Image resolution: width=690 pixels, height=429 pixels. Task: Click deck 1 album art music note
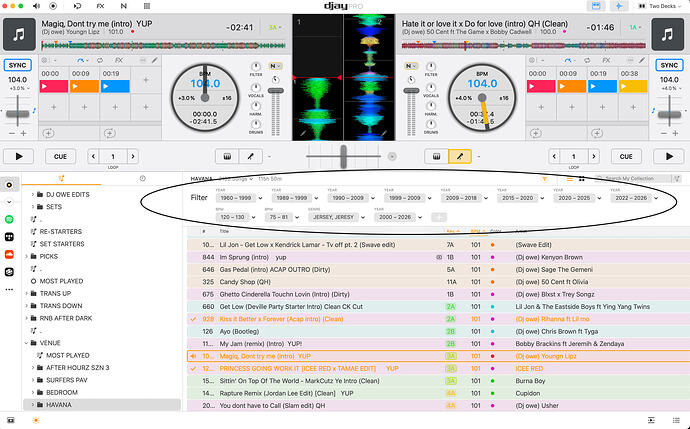pyautogui.click(x=19, y=34)
